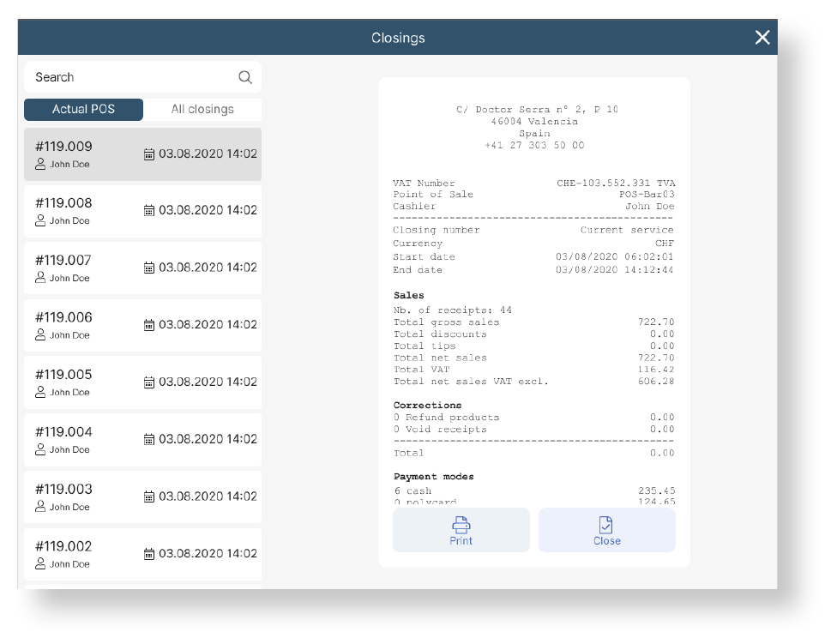Image resolution: width=831 pixels, height=644 pixels.
Task: Click the 'Total VAT' 116.42 line
Action: 533,370
